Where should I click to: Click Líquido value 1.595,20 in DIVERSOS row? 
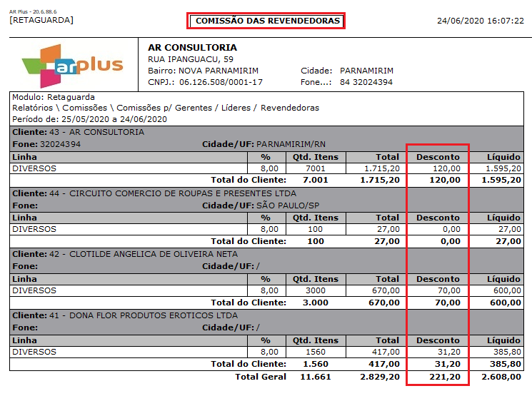point(503,168)
